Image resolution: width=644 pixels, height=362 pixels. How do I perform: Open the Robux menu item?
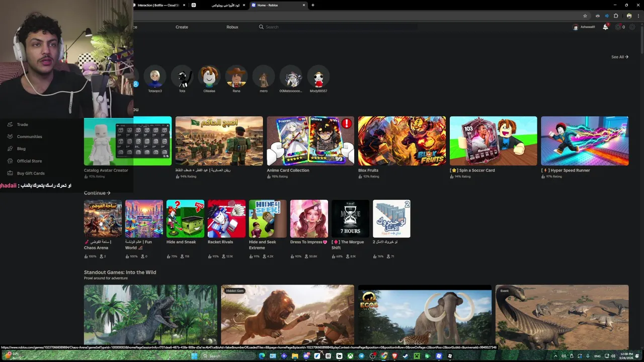(x=232, y=27)
